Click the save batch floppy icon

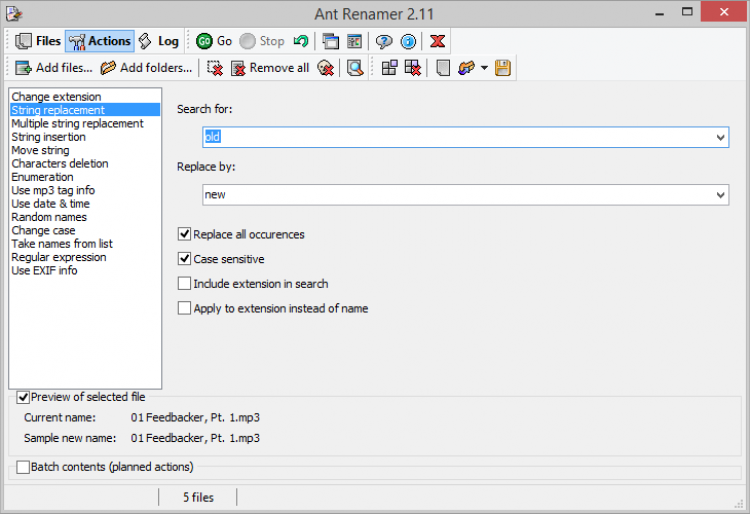pos(503,68)
